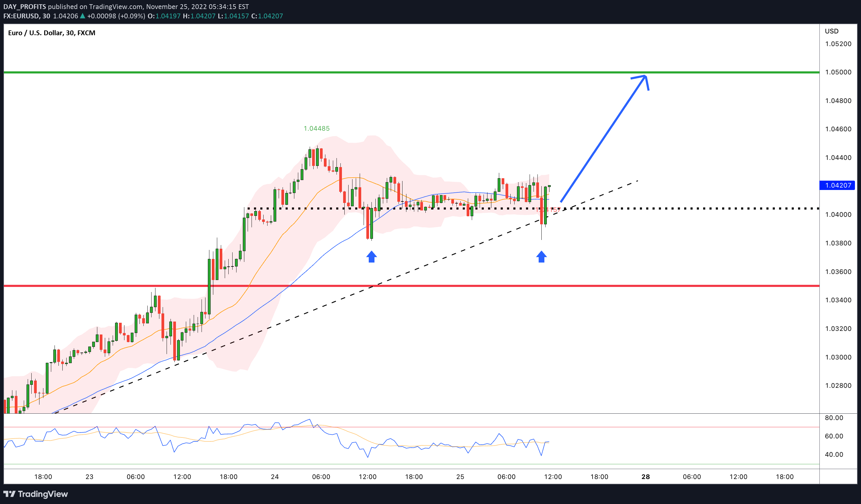Click the RSI 40.00 scale label
Image resolution: width=861 pixels, height=504 pixels.
[834, 455]
